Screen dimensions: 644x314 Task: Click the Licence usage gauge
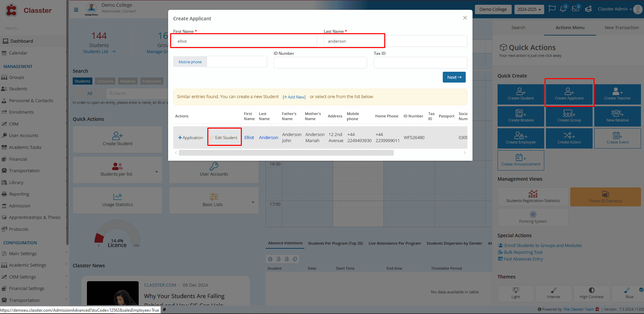[117, 233]
